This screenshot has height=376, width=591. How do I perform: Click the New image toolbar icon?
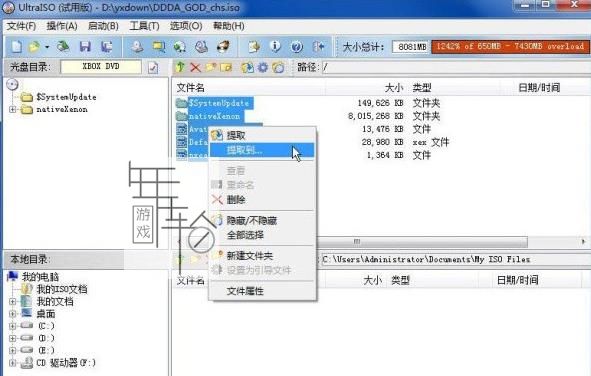[16, 47]
